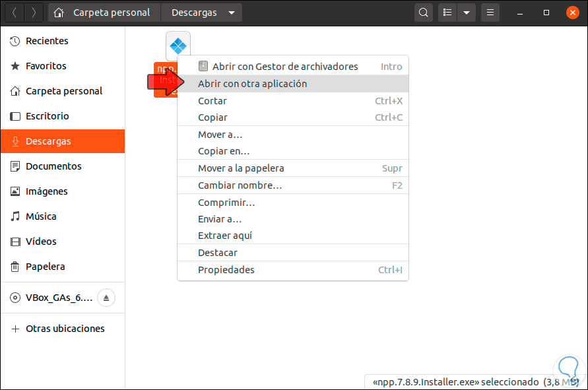Open view options dropdown arrow

pos(467,13)
